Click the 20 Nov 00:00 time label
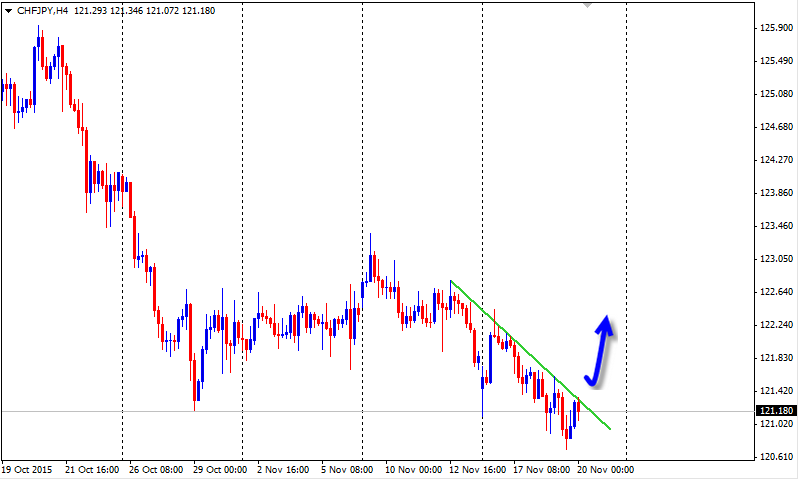 click(605, 470)
